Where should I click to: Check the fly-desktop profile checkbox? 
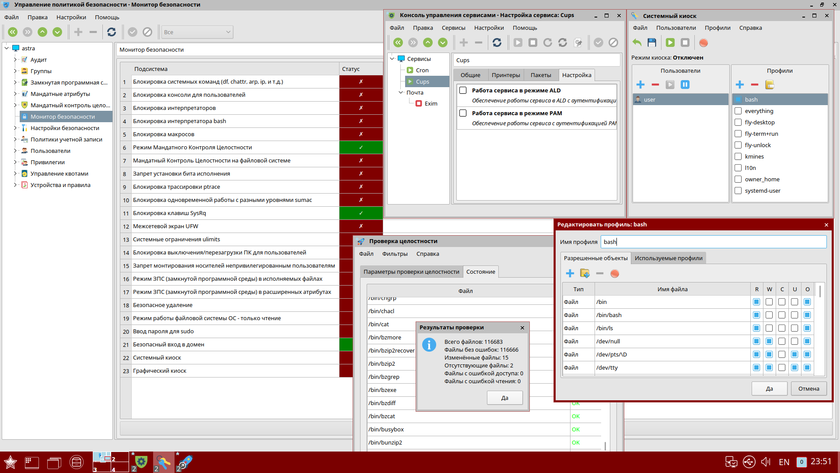738,122
